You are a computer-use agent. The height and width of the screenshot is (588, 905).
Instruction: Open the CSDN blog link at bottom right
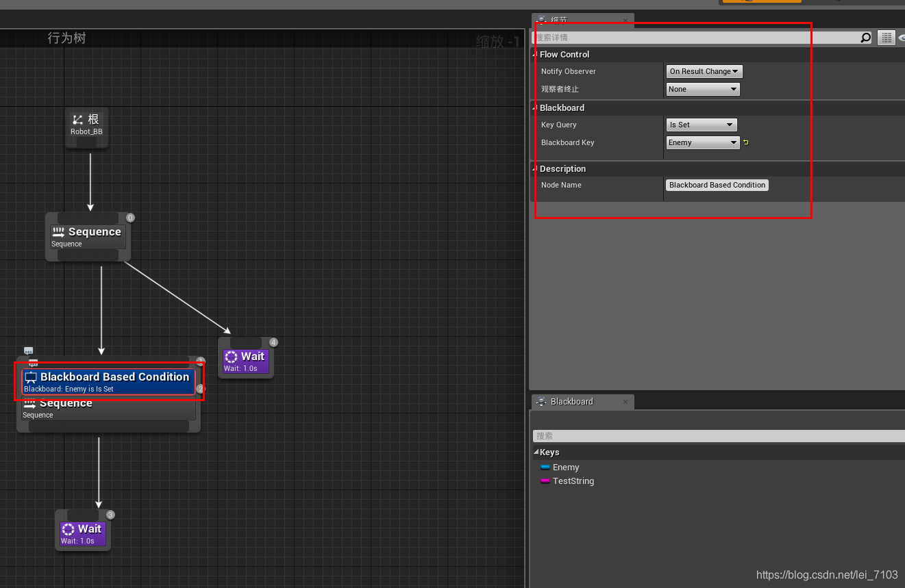point(826,575)
